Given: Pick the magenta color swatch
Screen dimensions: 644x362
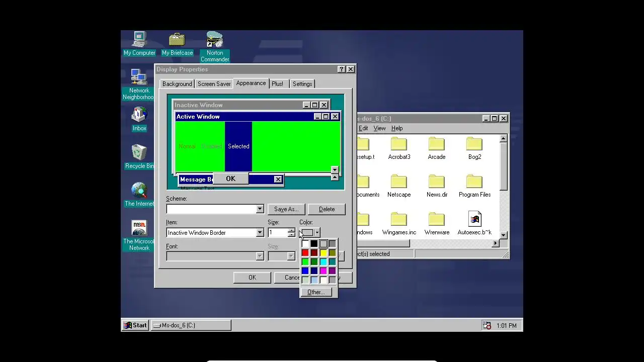Looking at the screenshot, I should 323,271.
